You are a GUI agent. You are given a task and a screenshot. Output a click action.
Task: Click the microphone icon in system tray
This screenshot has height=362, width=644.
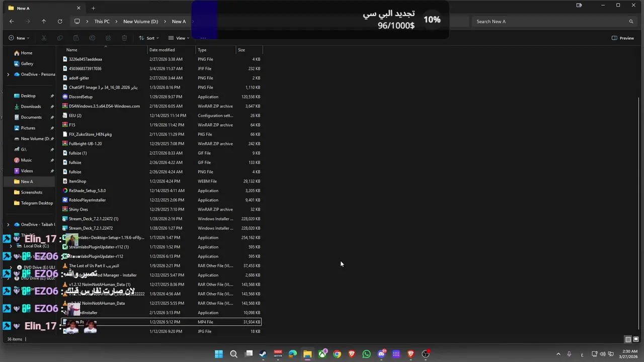point(569,354)
